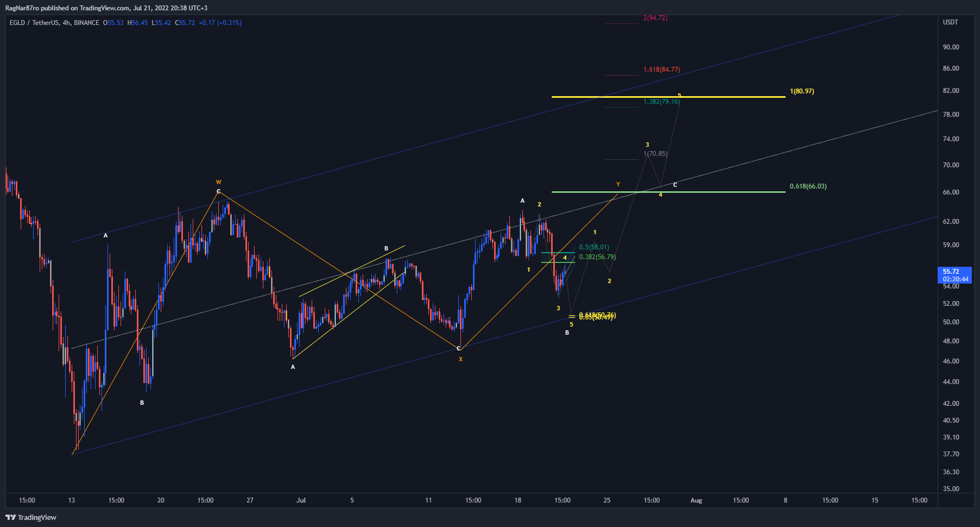Click the Aug label on the time axis
The image size is (980, 527).
click(696, 500)
